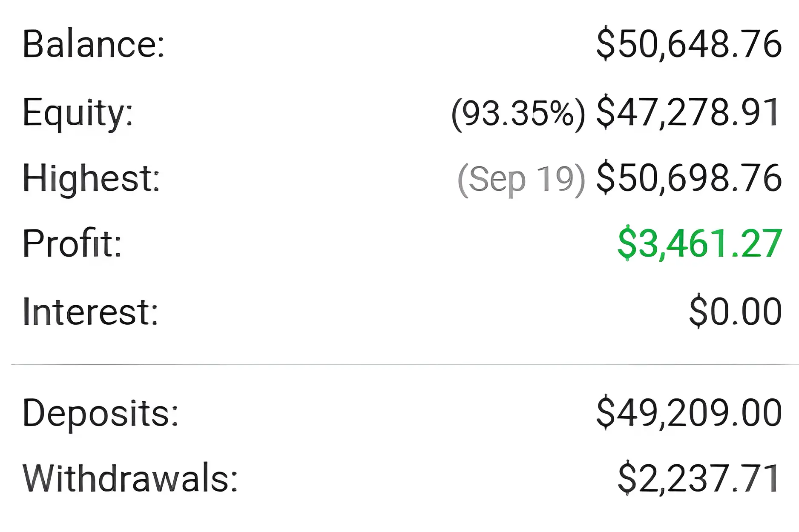Select the $2,237.71 withdrawals amount

698,479
